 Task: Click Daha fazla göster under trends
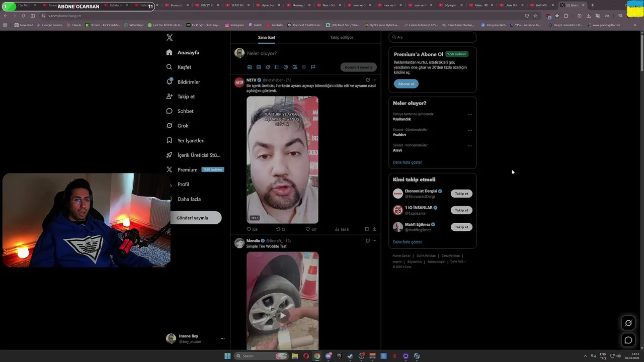click(408, 162)
